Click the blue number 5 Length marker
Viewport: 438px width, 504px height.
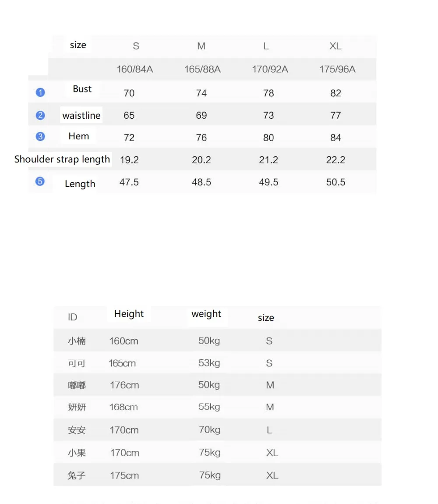tap(40, 181)
